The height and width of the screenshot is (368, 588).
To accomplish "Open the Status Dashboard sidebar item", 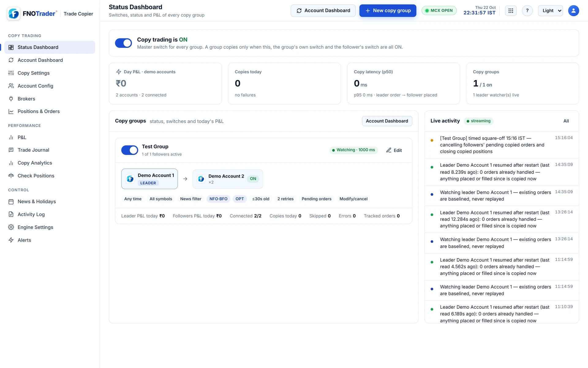I will coord(50,47).
